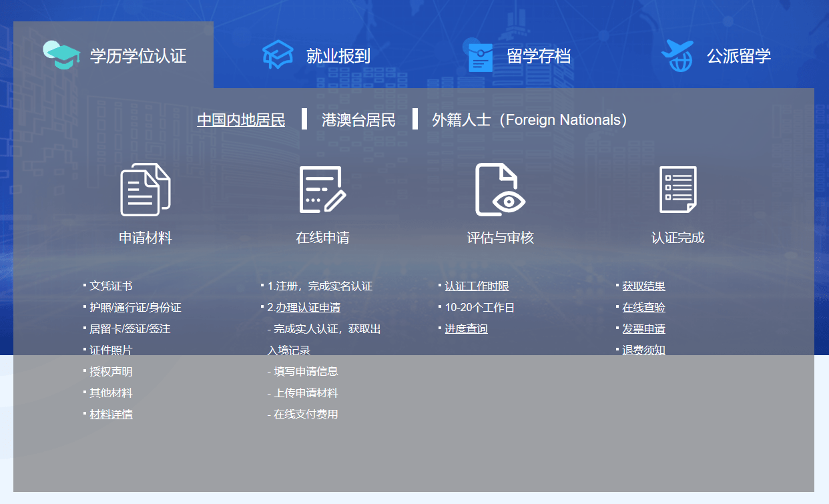Open the 材料详情 link
This screenshot has width=829, height=504.
point(109,414)
